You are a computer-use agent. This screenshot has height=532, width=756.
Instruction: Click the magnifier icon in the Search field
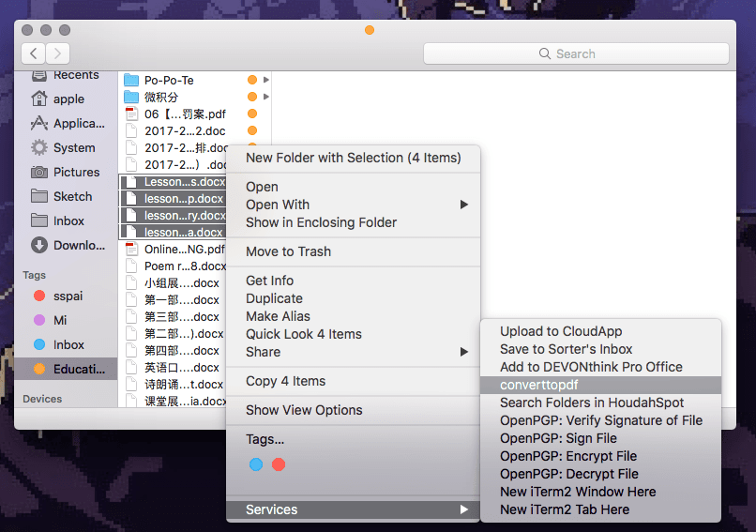(x=545, y=53)
